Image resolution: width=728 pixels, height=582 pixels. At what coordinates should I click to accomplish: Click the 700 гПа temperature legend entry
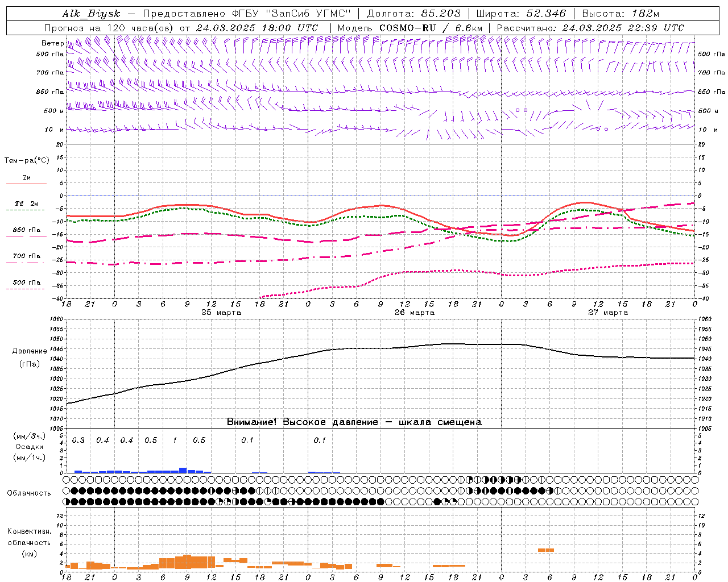pos(27,256)
